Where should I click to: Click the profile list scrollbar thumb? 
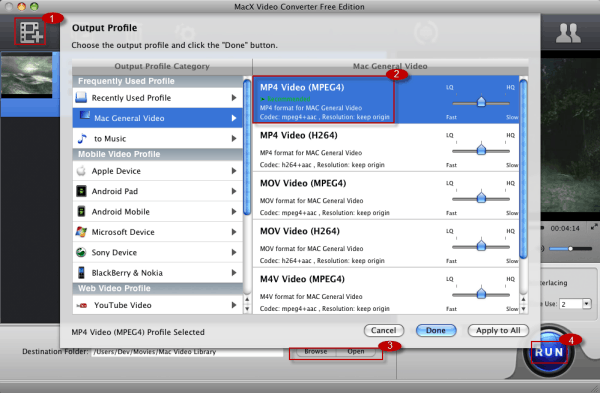[x=523, y=168]
